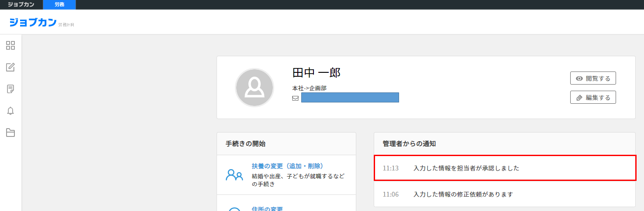Click the blue masked email address

point(350,98)
